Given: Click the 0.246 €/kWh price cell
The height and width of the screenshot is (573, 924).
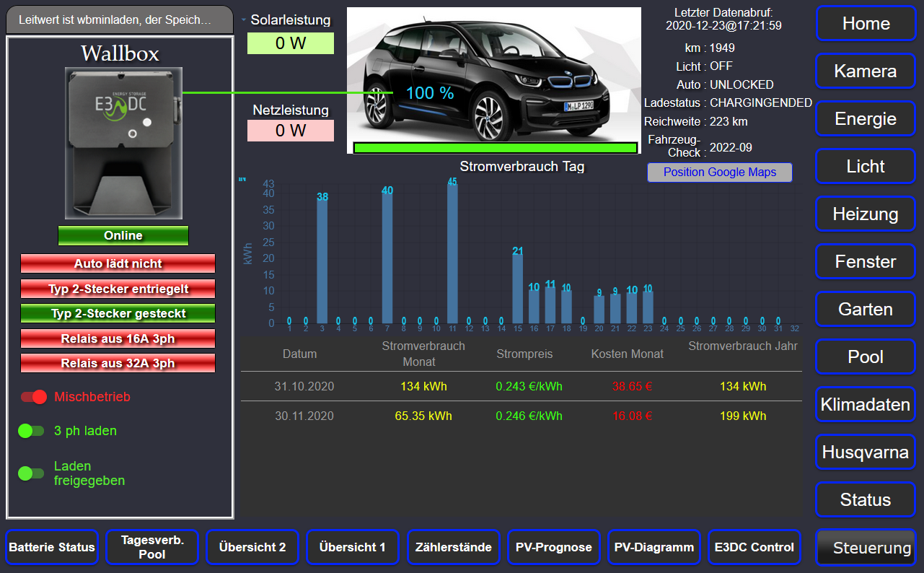Looking at the screenshot, I should pos(529,416).
